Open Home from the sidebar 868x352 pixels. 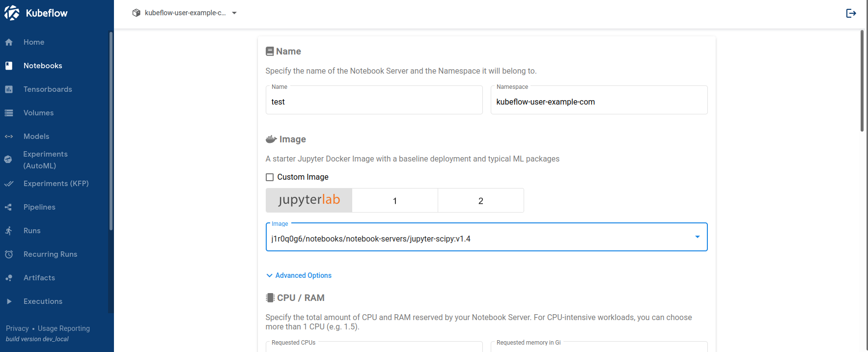tap(34, 42)
